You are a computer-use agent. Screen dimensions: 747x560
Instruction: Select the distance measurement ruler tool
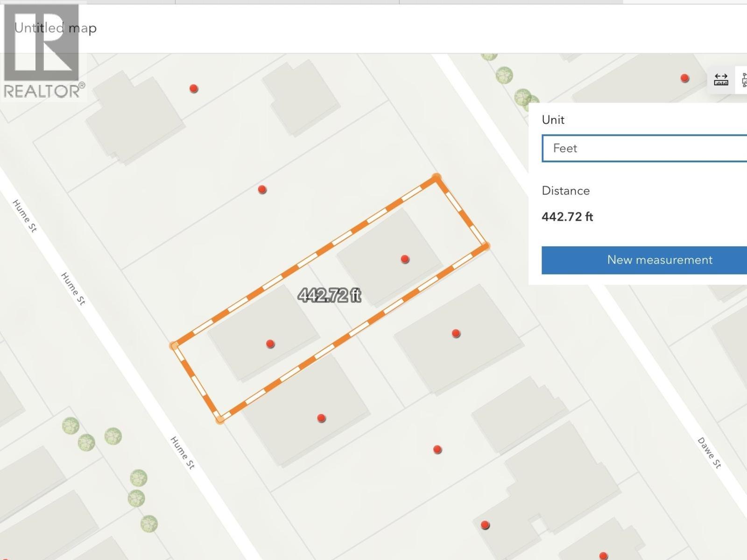click(x=721, y=80)
